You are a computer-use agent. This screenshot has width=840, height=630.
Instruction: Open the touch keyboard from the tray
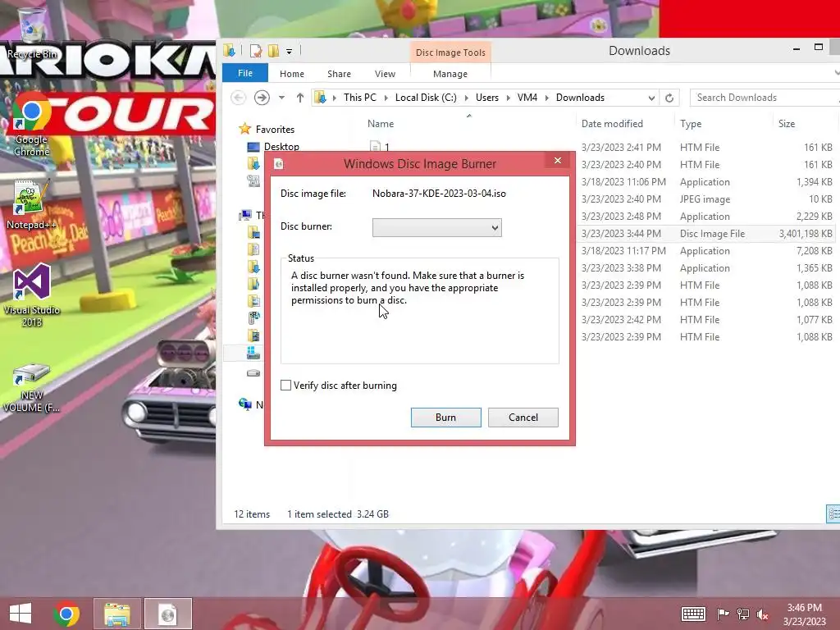coord(693,614)
